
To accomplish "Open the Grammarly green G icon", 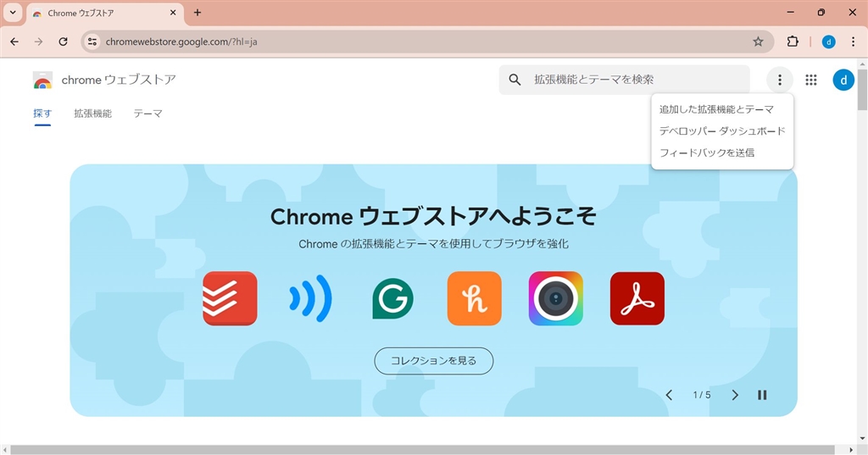I will (x=392, y=298).
